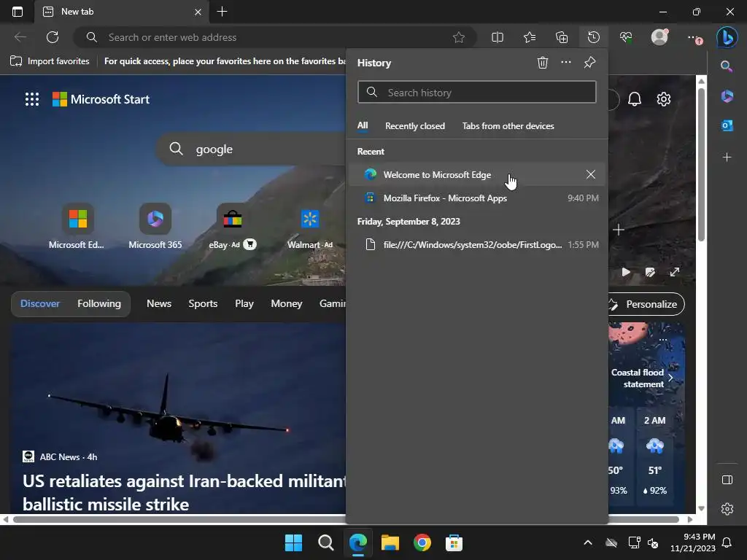Image resolution: width=747 pixels, height=560 pixels.
Task: Open page settings gear
Action: (x=664, y=99)
